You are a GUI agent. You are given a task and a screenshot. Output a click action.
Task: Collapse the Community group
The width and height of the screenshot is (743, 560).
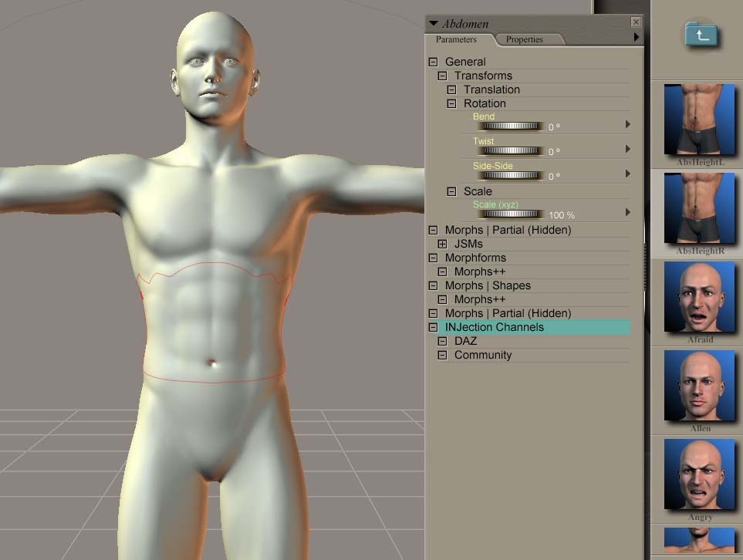[442, 356]
